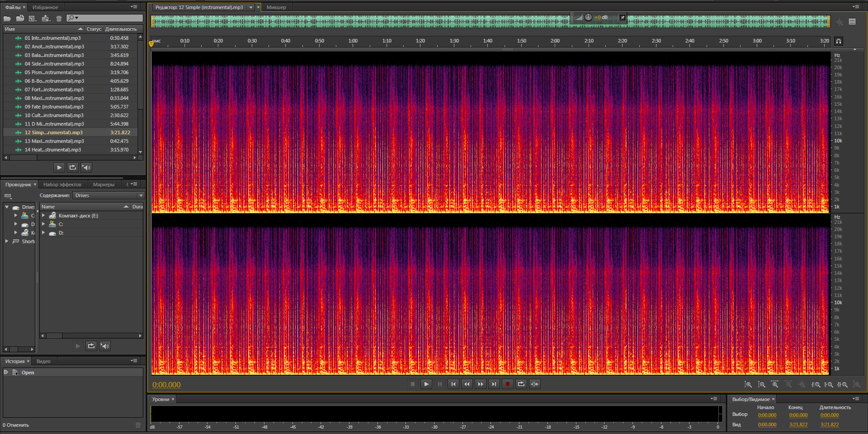The height and width of the screenshot is (434, 868).
Task: Zoom in amplitude icon
Action: (x=748, y=385)
